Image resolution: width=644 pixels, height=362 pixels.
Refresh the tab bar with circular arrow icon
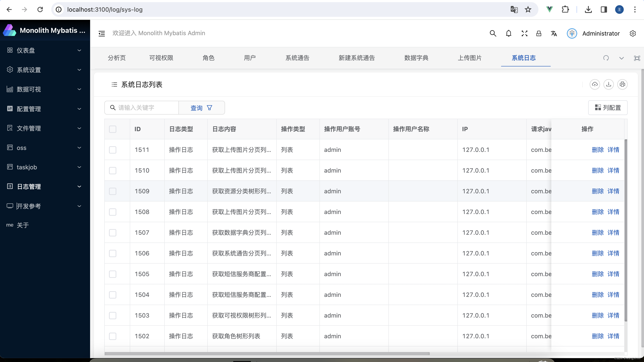606,58
